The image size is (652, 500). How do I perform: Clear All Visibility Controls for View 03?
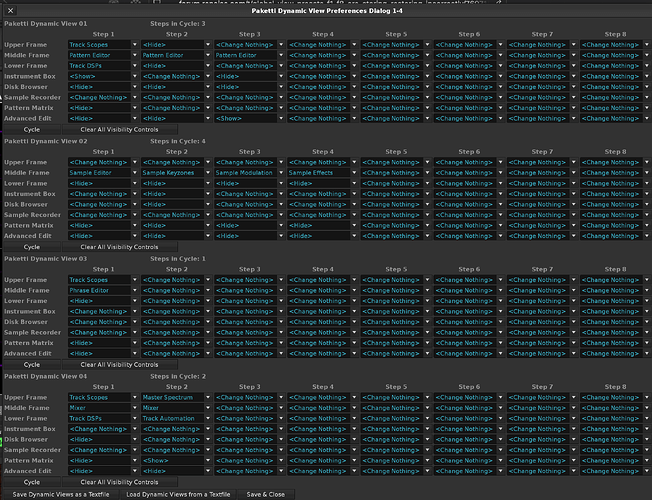click(x=119, y=364)
